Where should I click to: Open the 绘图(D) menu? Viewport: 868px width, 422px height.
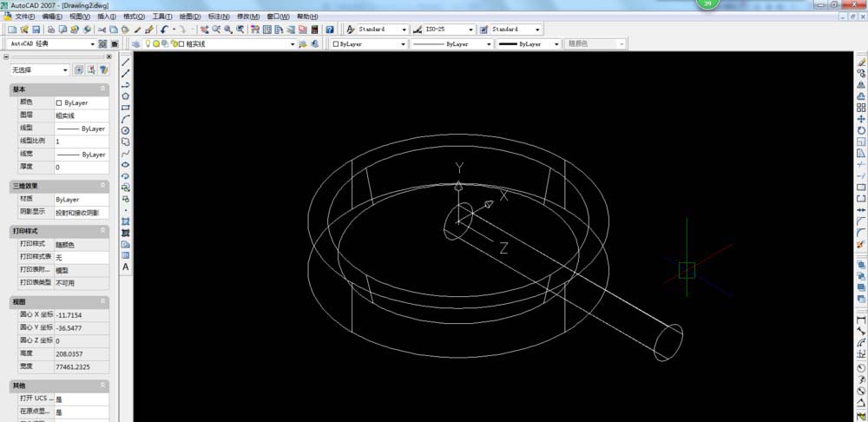(190, 16)
